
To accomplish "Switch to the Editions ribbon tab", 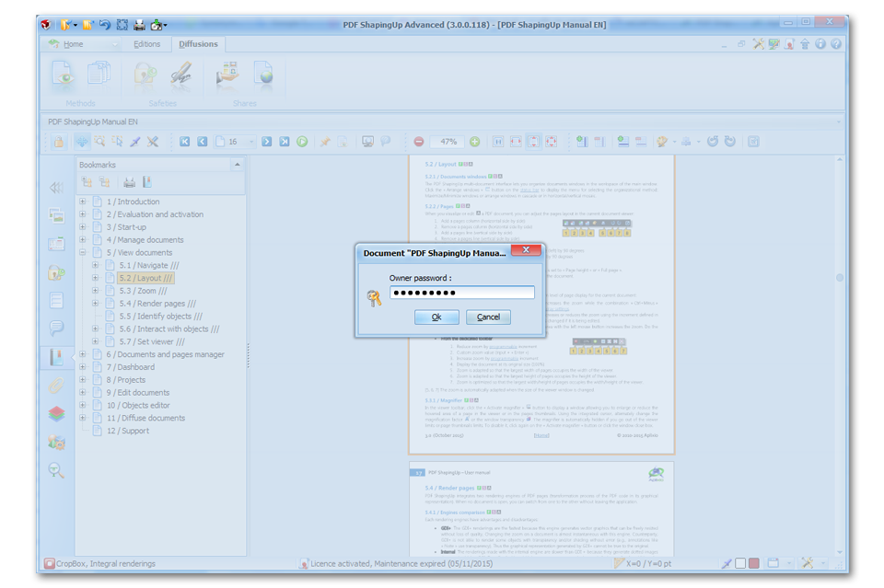I will (146, 44).
